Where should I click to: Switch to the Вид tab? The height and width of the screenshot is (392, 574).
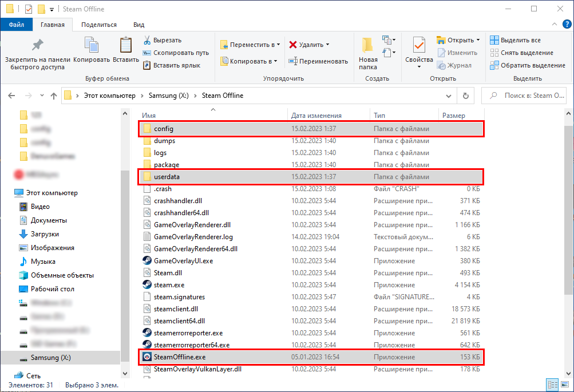click(x=138, y=25)
